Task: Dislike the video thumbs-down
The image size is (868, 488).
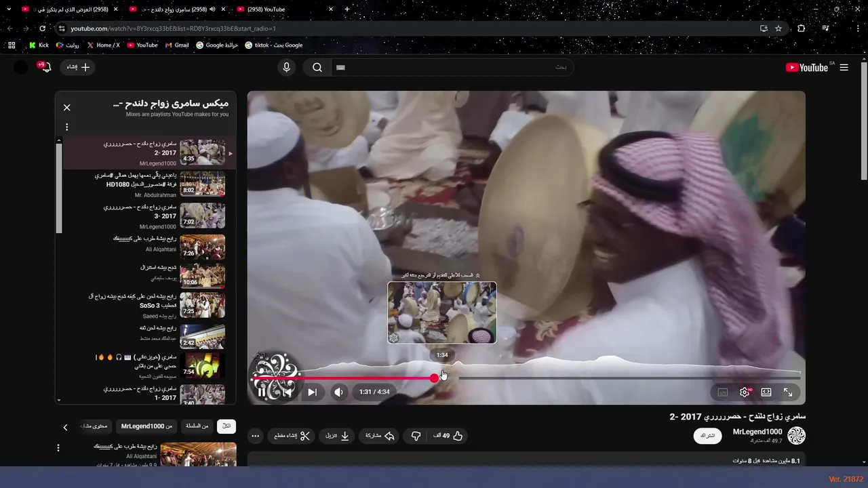Action: (416, 436)
